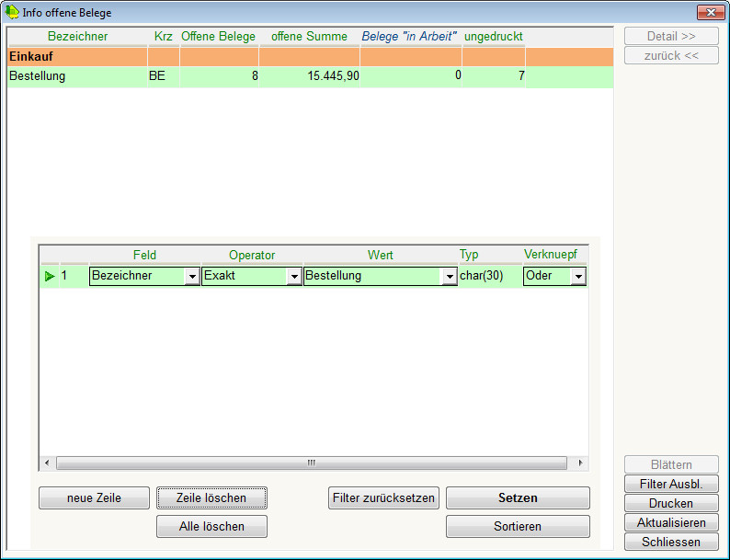Click the Zeile löschen button
Screen dimensions: 730x560
(x=211, y=498)
